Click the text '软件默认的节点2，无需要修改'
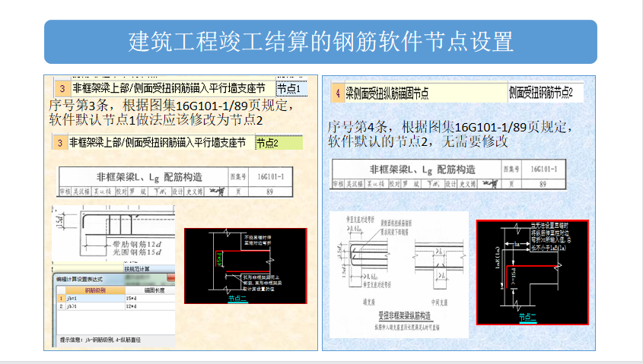Screen dimensions: 643x364 pyautogui.click(x=418, y=141)
